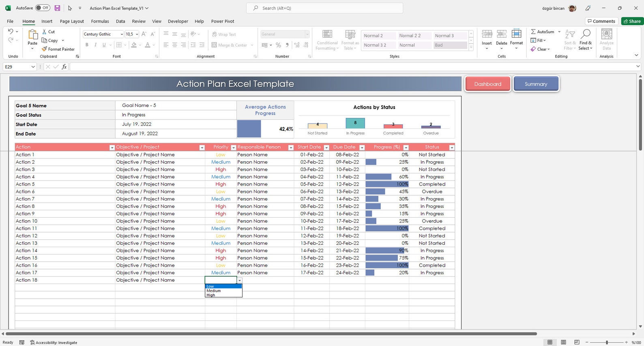This screenshot has width=644, height=346.
Task: Switch to the Power Pivot tab
Action: pos(223,21)
